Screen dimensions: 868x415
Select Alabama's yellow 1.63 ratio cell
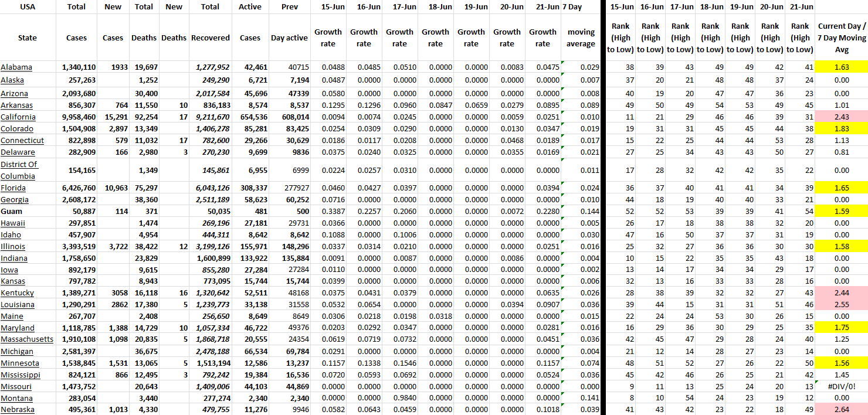pos(842,67)
